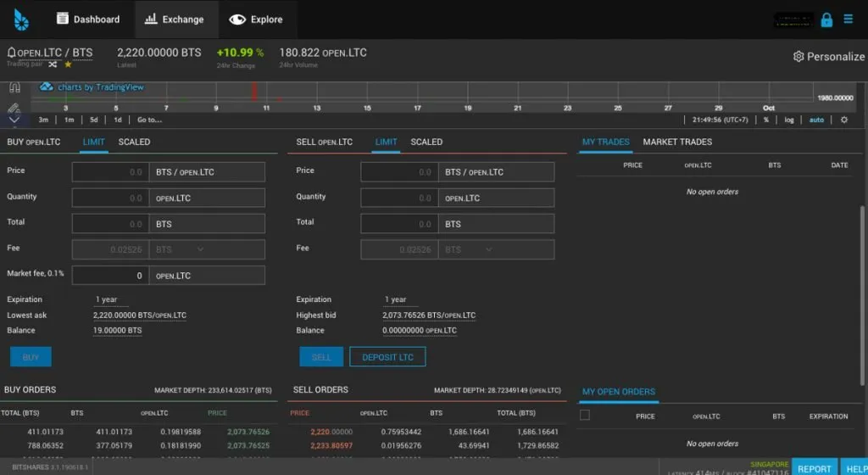Image resolution: width=868 pixels, height=475 pixels.
Task: Click the BitShares logo icon
Action: click(x=21, y=20)
